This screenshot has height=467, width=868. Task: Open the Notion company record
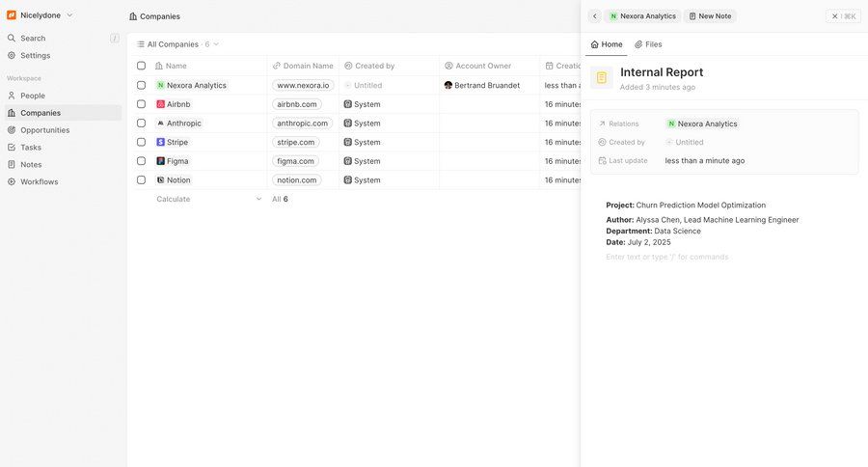174,180
